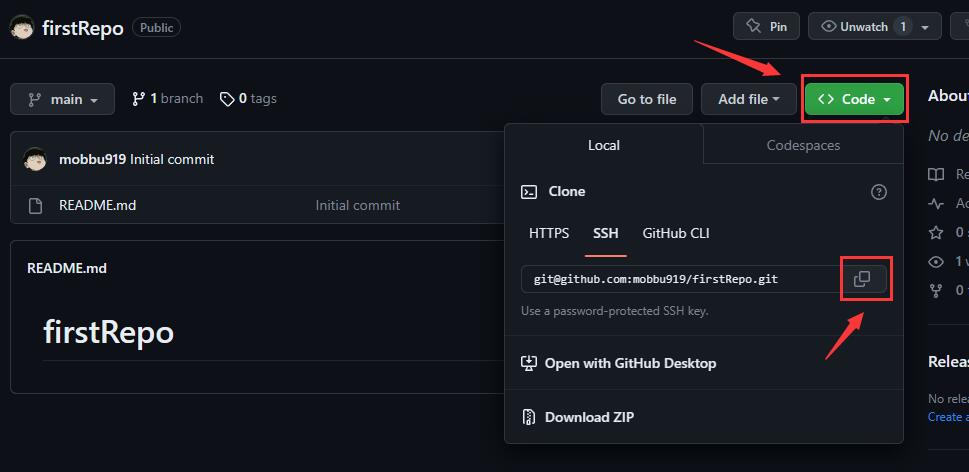Click the branch icon beside main

coord(35,99)
